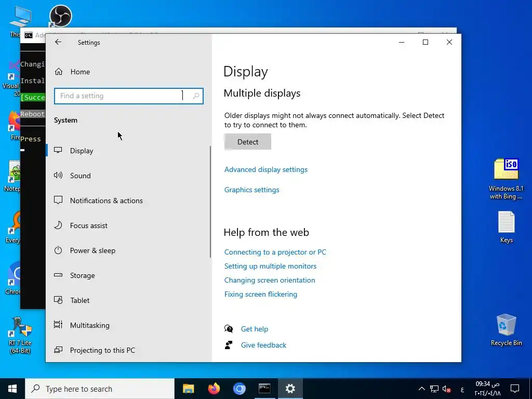Image resolution: width=532 pixels, height=399 pixels.
Task: Open File Explorer from the taskbar
Action: click(188, 389)
